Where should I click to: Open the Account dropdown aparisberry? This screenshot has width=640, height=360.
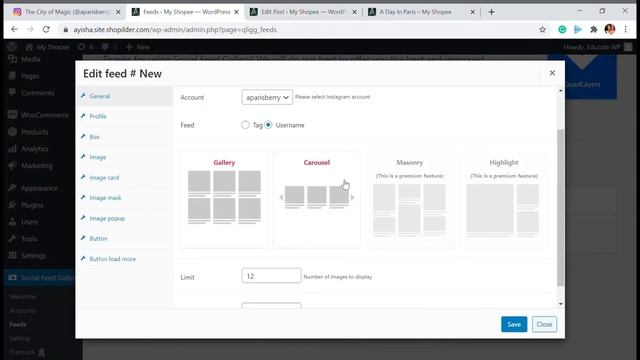(267, 97)
